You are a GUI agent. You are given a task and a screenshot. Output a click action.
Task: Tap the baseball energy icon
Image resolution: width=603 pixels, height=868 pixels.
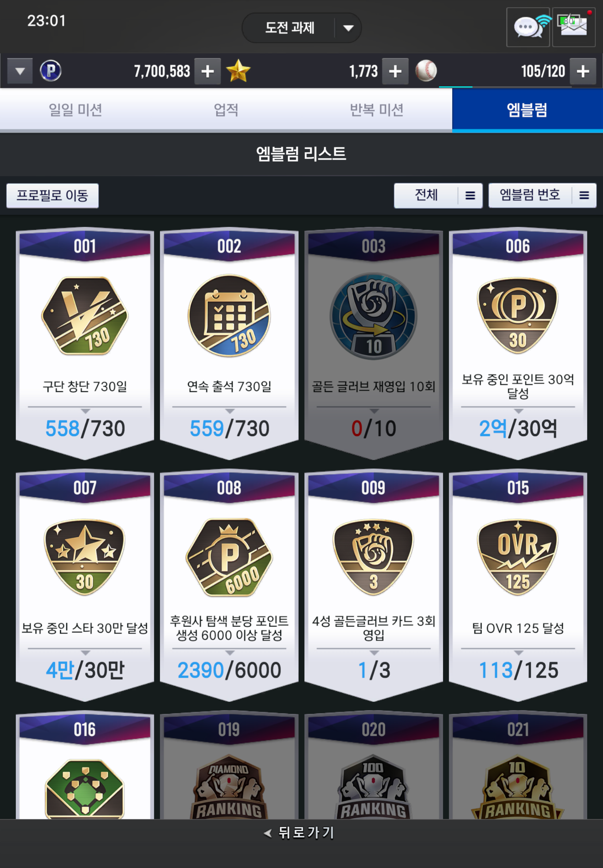pyautogui.click(x=426, y=71)
